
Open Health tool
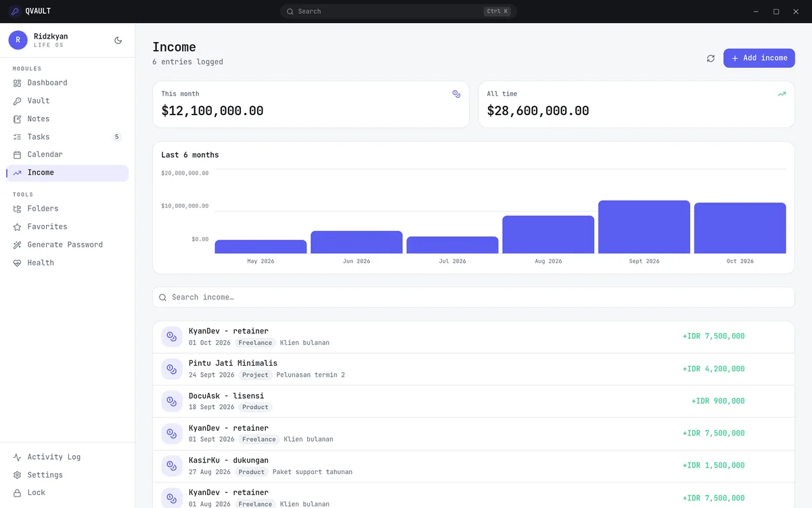tap(68, 263)
